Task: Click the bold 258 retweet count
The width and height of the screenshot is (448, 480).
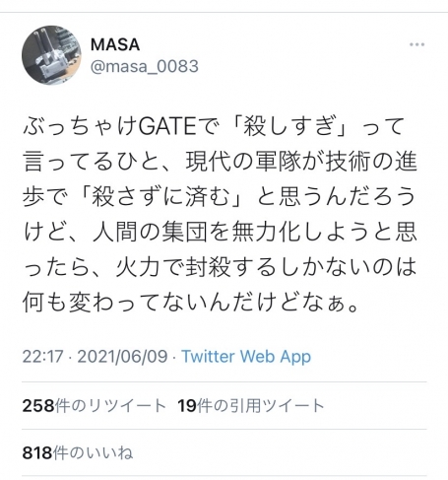Action: pyautogui.click(x=38, y=406)
